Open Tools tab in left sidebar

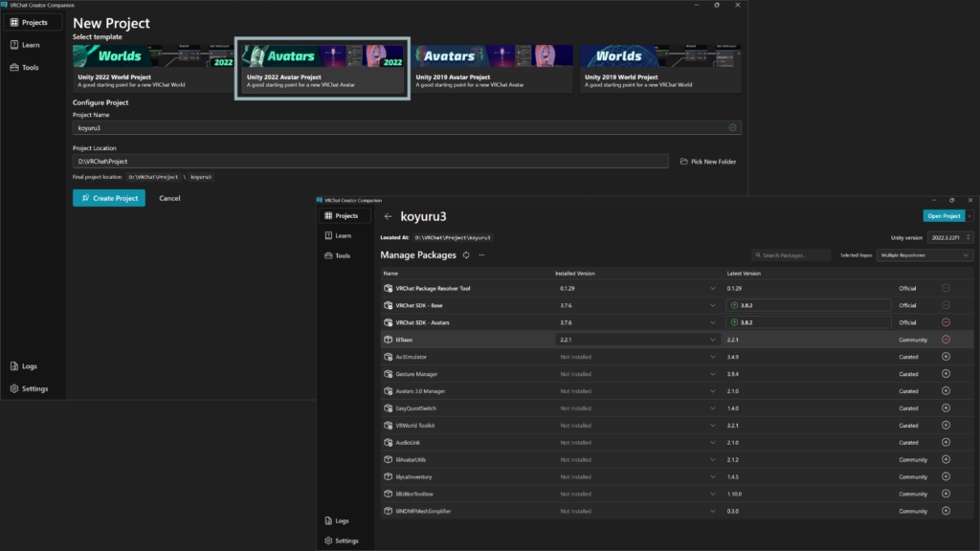[x=32, y=68]
